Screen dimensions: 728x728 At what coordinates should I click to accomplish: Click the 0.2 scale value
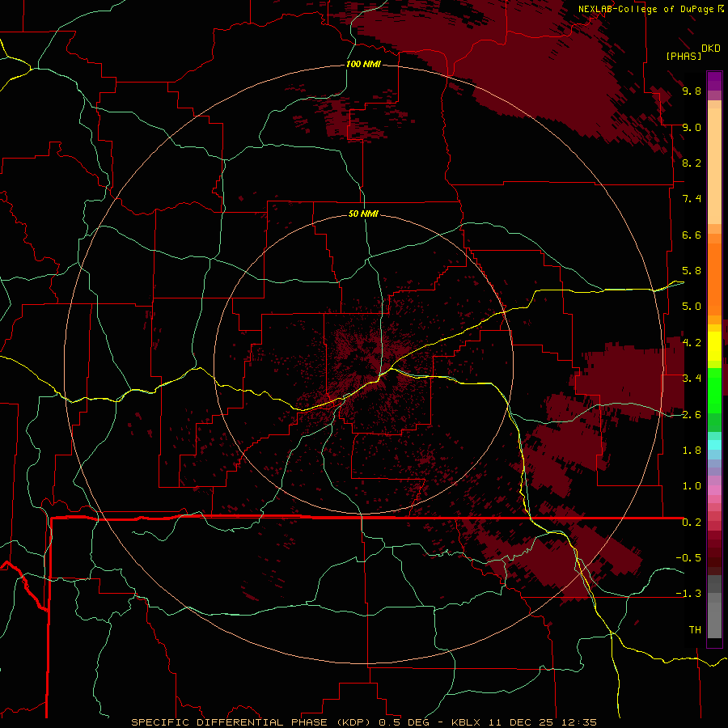(x=692, y=523)
